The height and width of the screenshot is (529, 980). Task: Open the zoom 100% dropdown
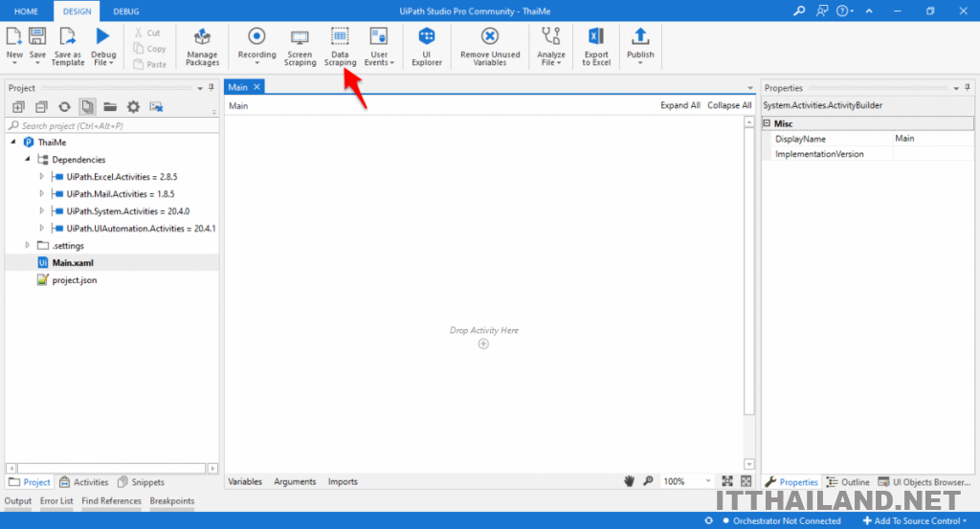[708, 481]
